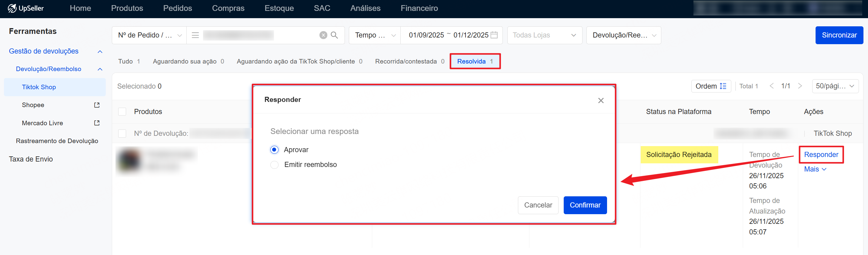The width and height of the screenshot is (868, 255).
Task: Open the batch search list icon
Action: click(195, 35)
